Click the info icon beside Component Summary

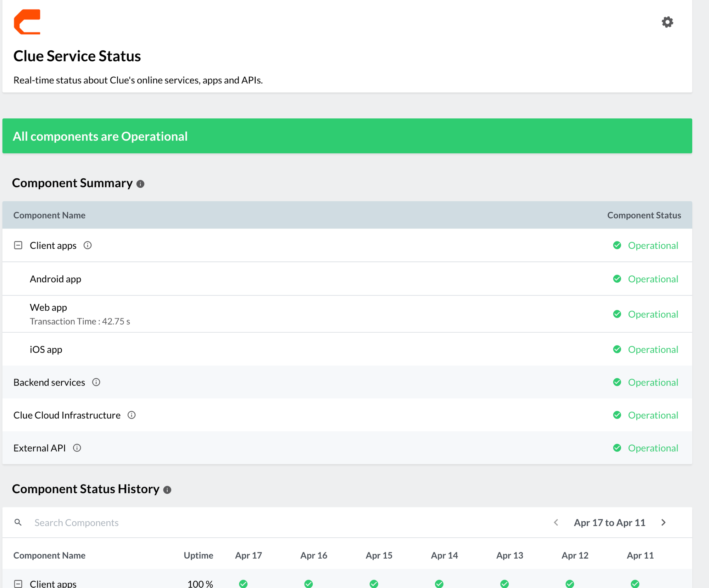tap(140, 184)
